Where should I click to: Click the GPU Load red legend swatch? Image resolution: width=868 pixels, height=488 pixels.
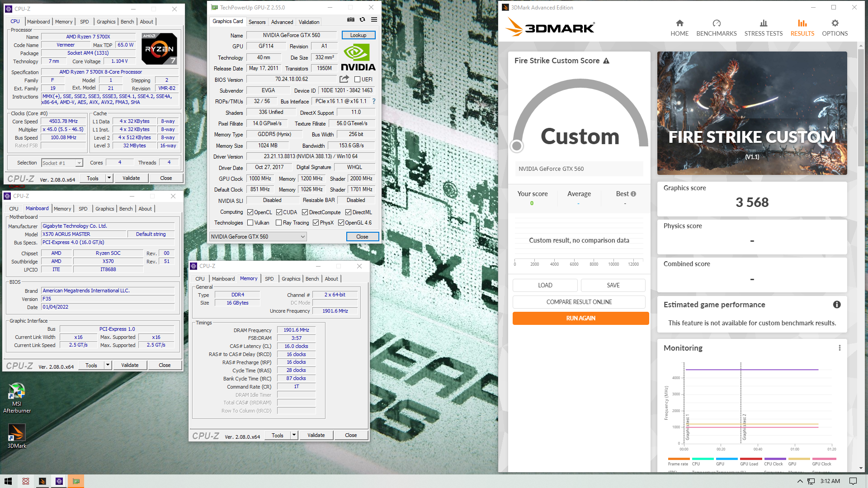click(x=751, y=459)
